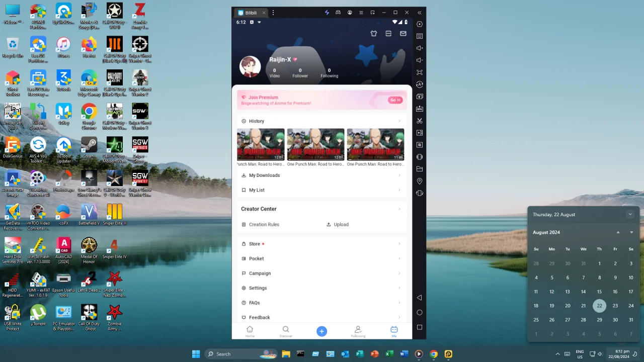Click the scissors screenshot icon in emulator sidebar
The image size is (644, 362).
click(x=420, y=121)
